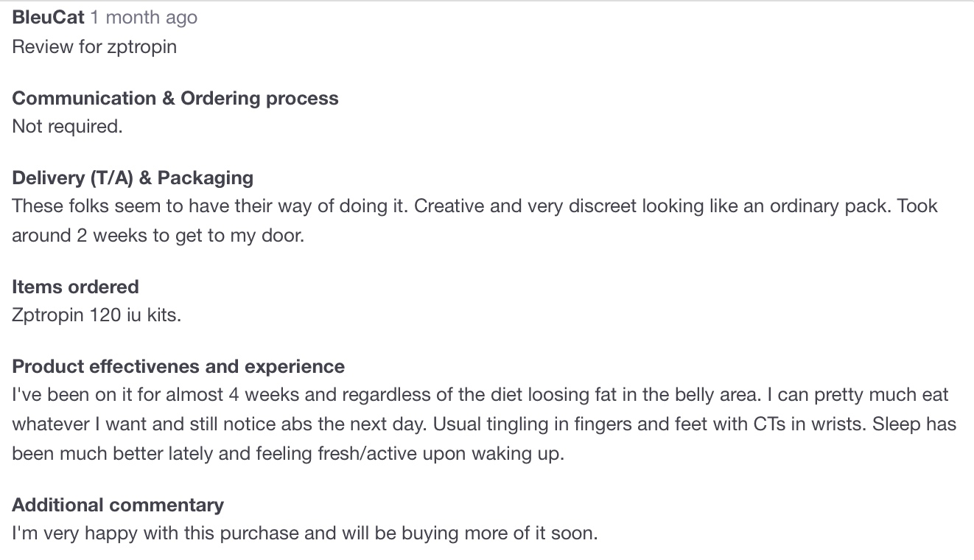Click the "around 2 weeks to get" line

coord(158,237)
